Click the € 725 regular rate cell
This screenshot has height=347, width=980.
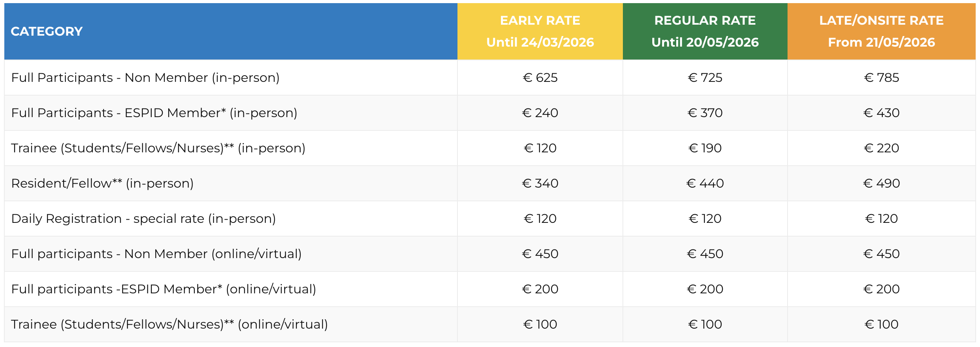705,78
